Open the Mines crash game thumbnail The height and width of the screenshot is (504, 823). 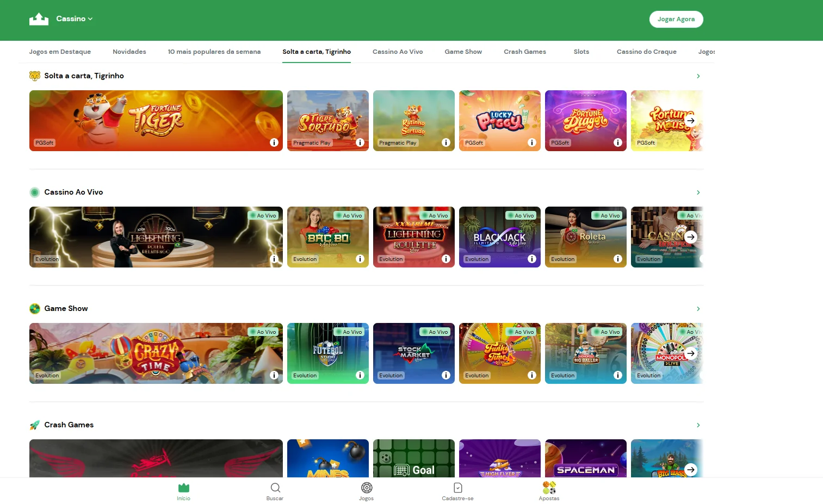(328, 458)
